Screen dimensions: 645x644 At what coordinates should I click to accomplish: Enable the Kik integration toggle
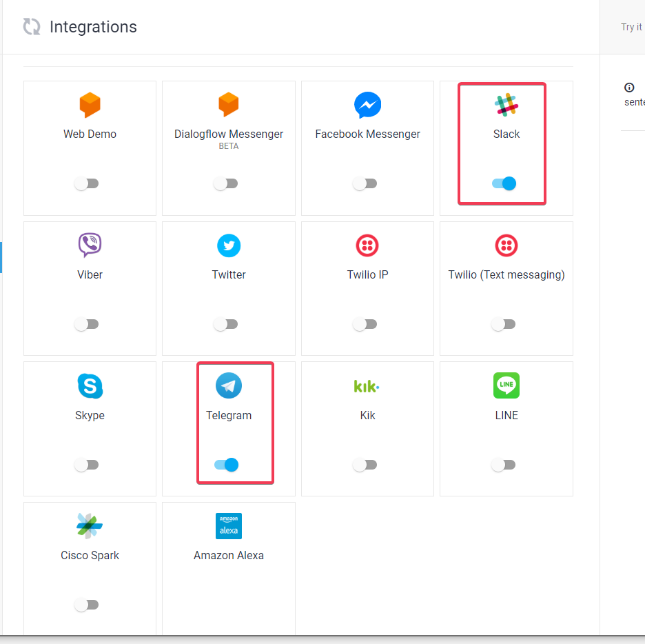click(x=365, y=465)
